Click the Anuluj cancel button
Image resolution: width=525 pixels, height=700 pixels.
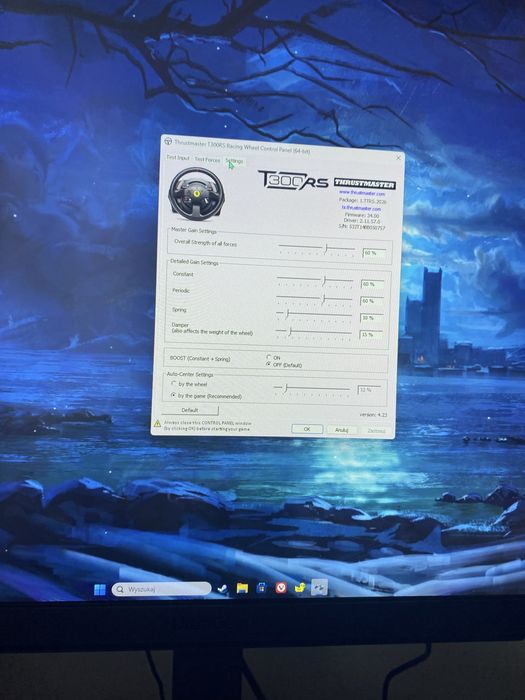coord(342,430)
